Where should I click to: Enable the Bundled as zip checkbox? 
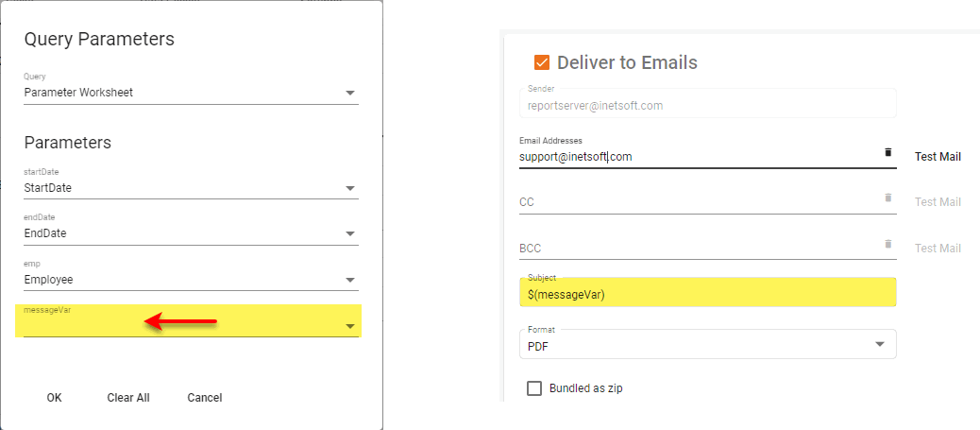coord(534,388)
